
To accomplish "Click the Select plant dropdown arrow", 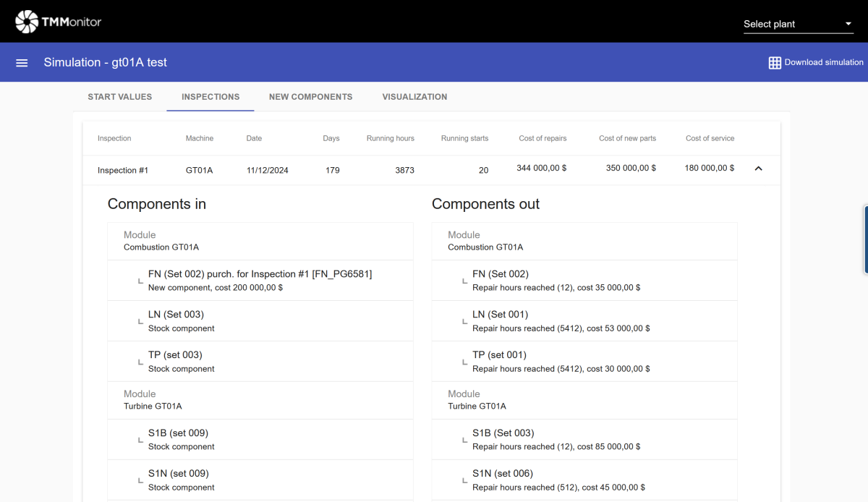I will (x=848, y=24).
